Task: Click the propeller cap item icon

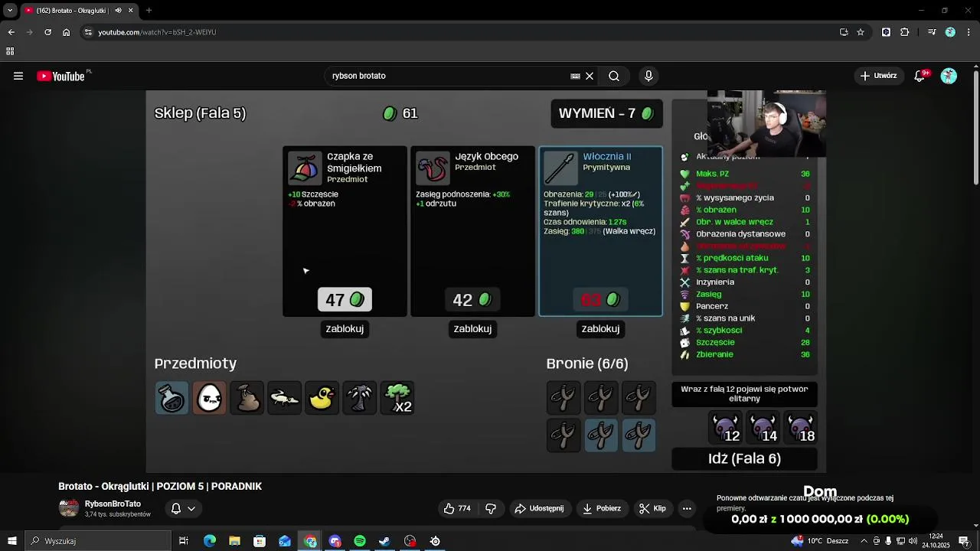Action: pos(305,168)
